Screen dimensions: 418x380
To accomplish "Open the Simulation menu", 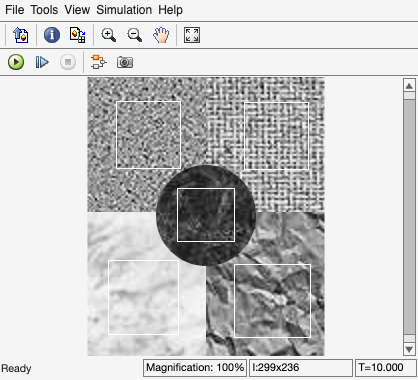I will click(x=124, y=10).
